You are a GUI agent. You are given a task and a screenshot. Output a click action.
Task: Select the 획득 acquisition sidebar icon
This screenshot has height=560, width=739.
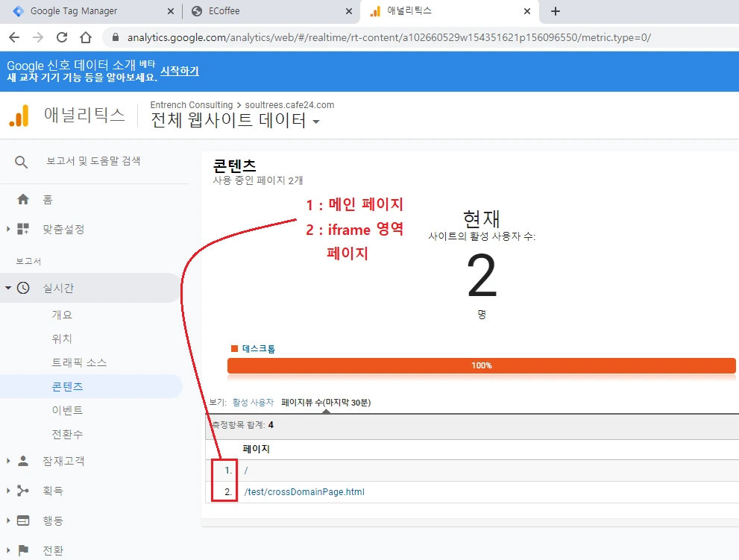pos(23,491)
